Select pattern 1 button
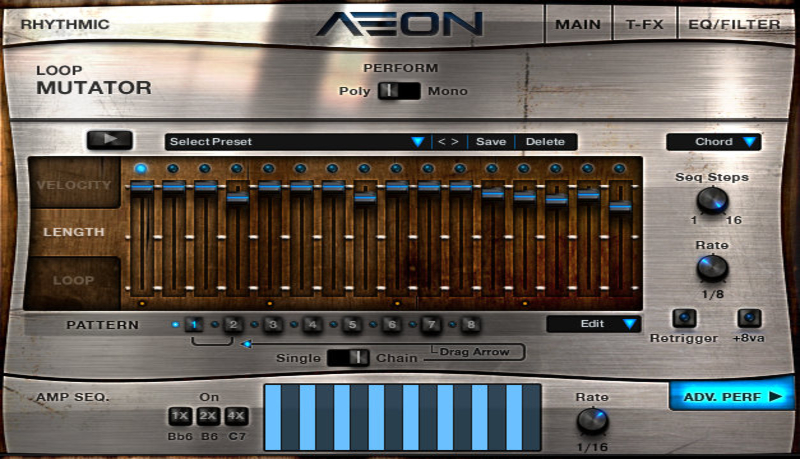 click(194, 324)
